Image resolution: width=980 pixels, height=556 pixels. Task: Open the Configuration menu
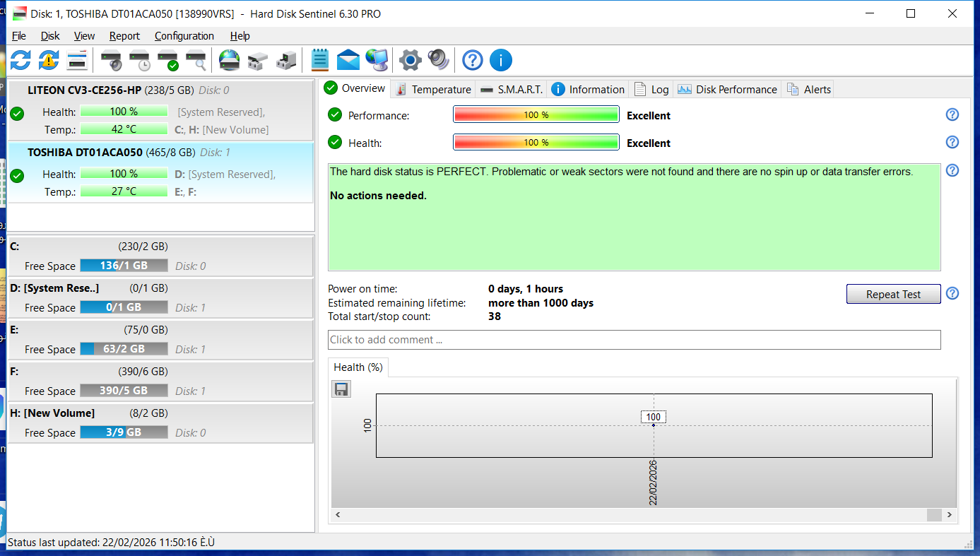184,36
